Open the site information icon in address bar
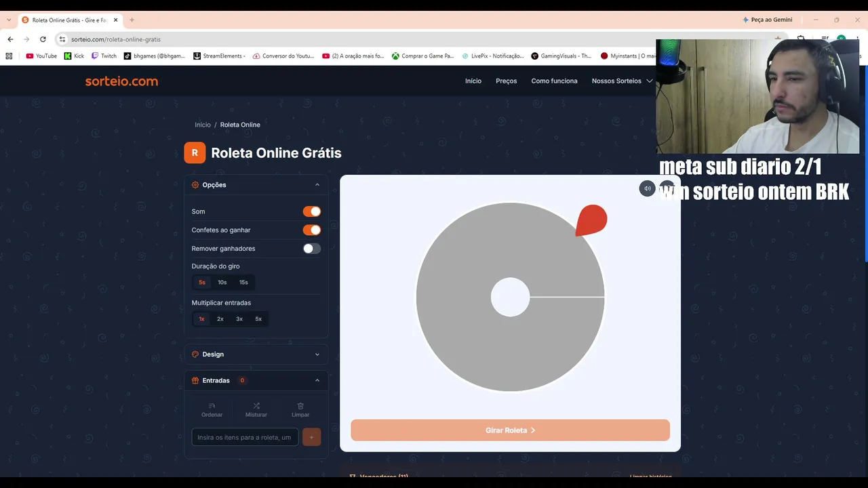The width and height of the screenshot is (868, 488). click(62, 39)
